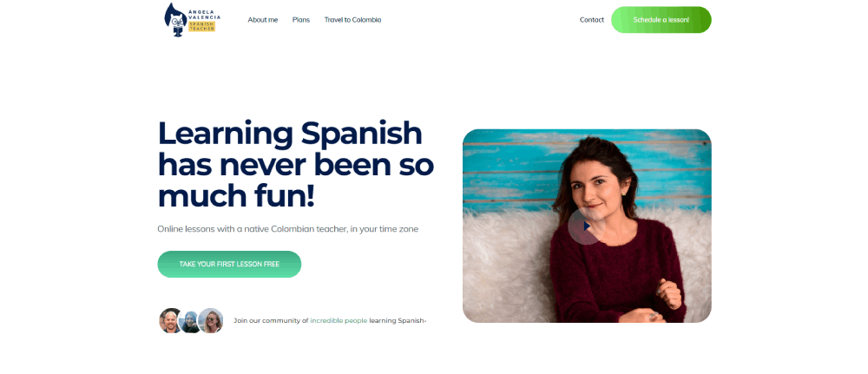
Task: Open the Contact link
Action: click(x=592, y=20)
